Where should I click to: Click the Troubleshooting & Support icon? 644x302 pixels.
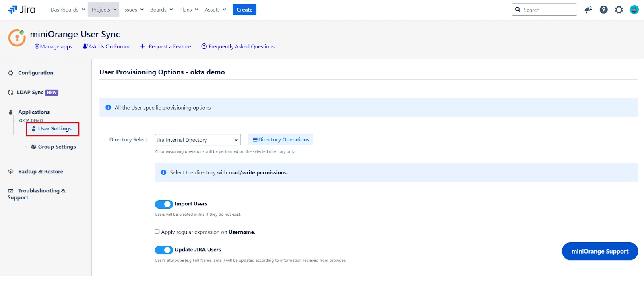coord(11,191)
